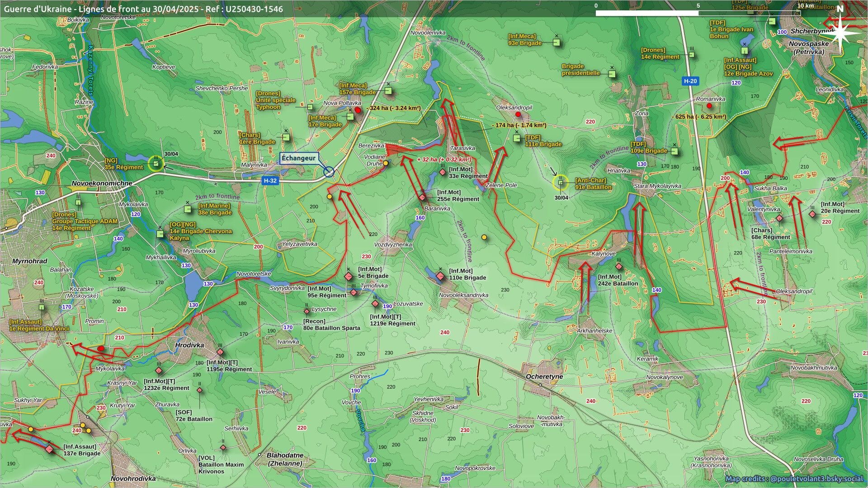Click the 17e Brigade mechanized infantry marker
The image size is (868, 488).
[x=350, y=117]
